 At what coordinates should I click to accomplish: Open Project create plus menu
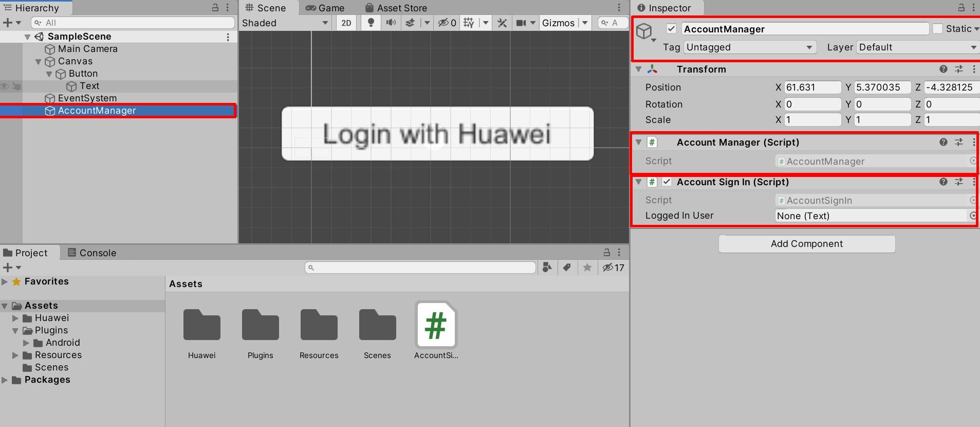(12, 268)
